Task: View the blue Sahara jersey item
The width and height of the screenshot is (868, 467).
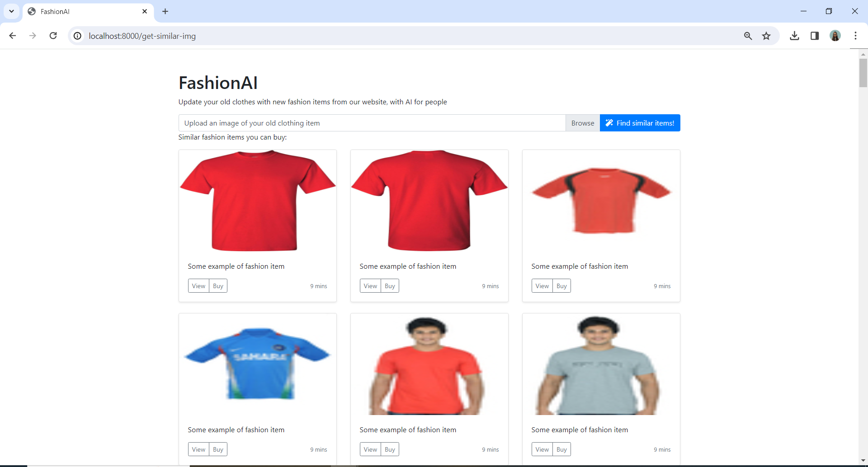Action: tap(198, 449)
